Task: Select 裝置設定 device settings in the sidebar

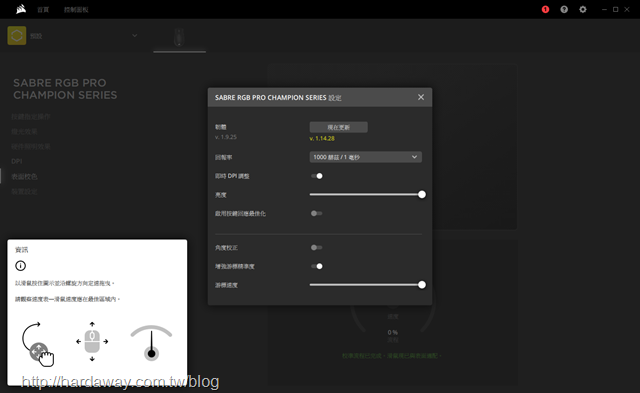Action: pos(24,191)
